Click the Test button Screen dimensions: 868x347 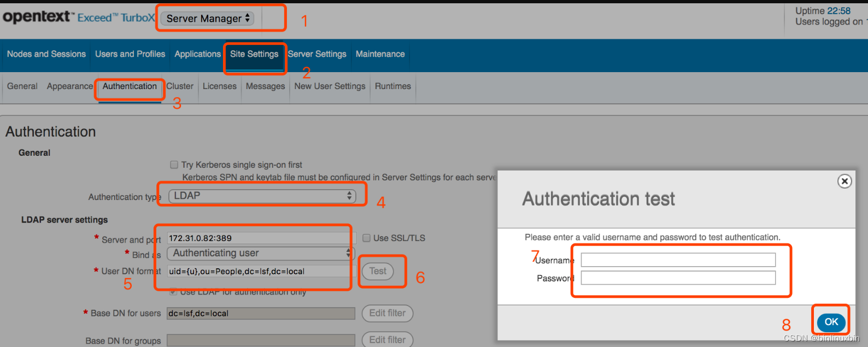coord(378,271)
